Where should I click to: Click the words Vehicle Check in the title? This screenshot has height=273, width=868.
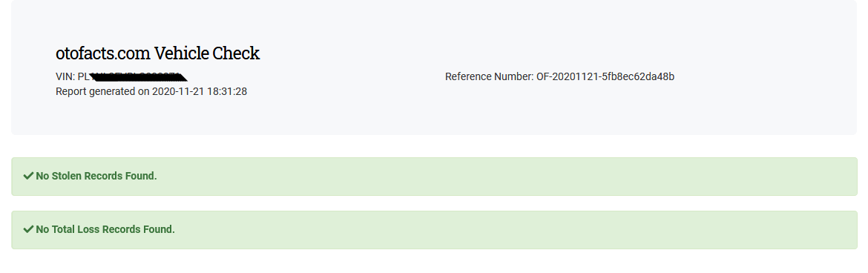[207, 53]
